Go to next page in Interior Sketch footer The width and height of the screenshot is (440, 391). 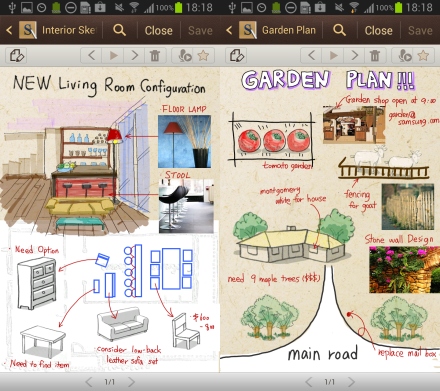(x=132, y=382)
